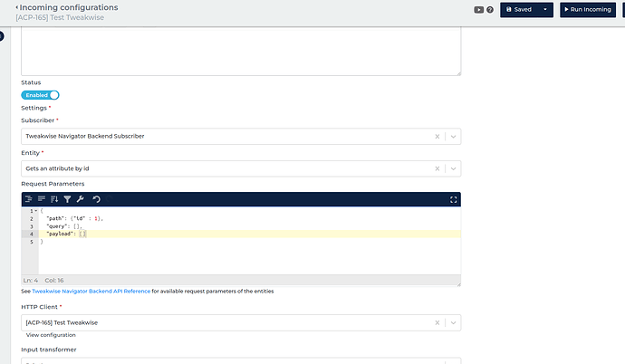Click the Run Incoming button

(x=588, y=10)
